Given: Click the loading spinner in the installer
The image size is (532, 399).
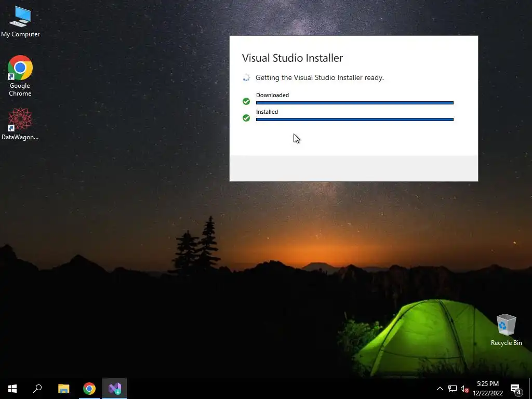Looking at the screenshot, I should (246, 78).
